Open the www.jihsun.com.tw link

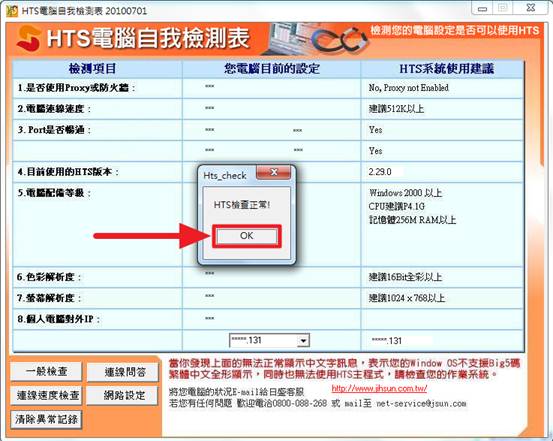pyautogui.click(x=379, y=389)
